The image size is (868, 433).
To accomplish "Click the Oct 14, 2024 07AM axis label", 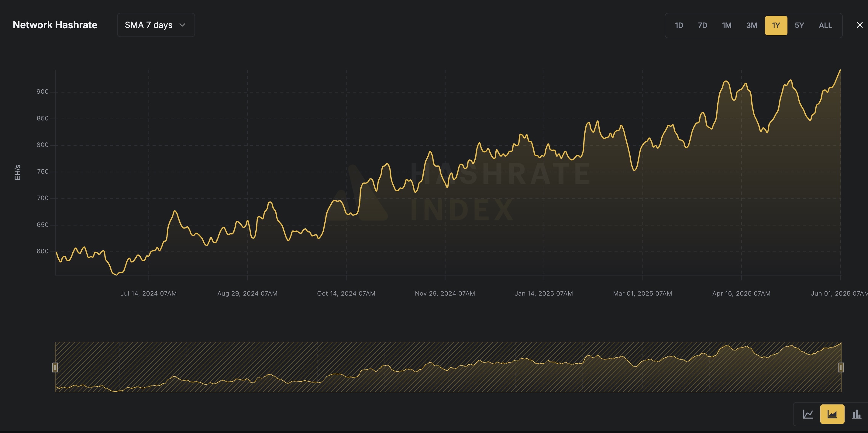I will (x=346, y=293).
